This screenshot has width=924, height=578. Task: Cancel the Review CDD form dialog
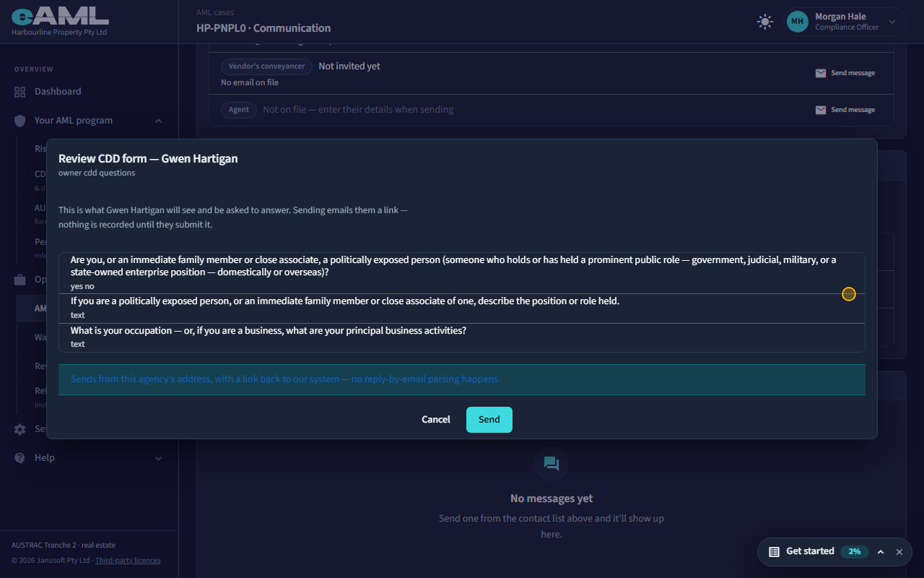coord(436,420)
